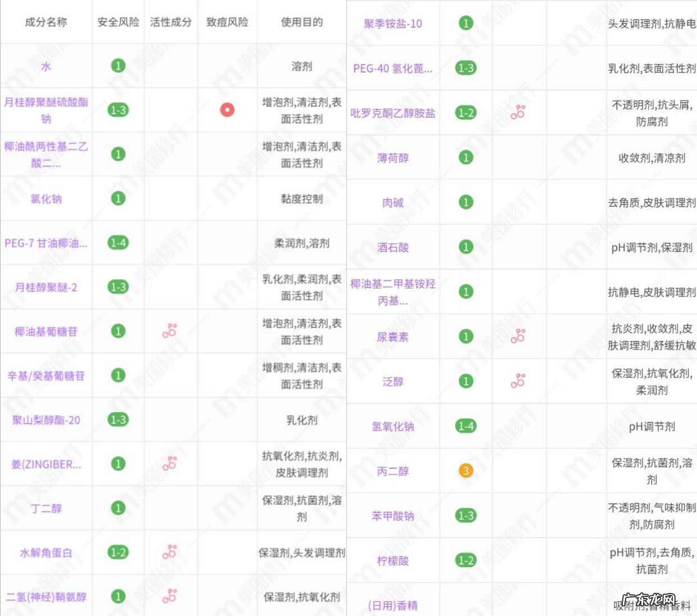697x616 pixels.
Task: Select the active ingredient icon for 泛醇
Action: tap(517, 381)
